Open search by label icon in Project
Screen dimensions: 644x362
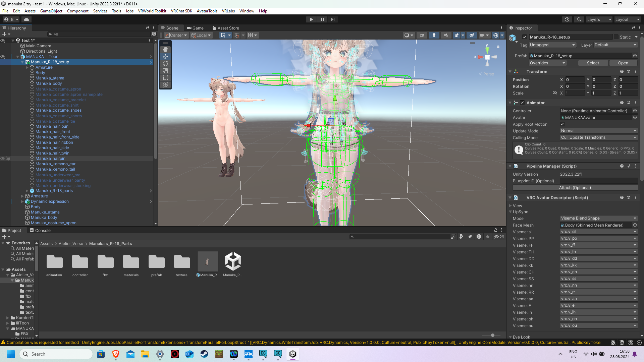coord(470,237)
